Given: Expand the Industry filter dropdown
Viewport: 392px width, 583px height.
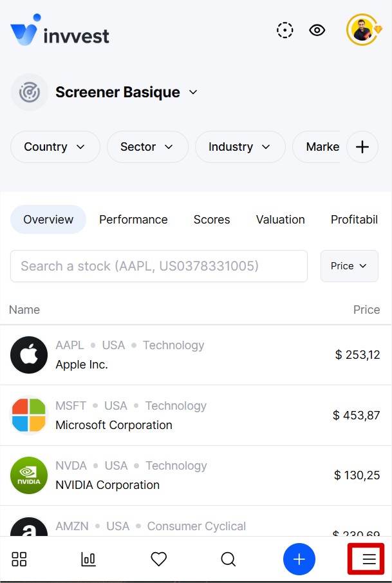Looking at the screenshot, I should point(240,147).
